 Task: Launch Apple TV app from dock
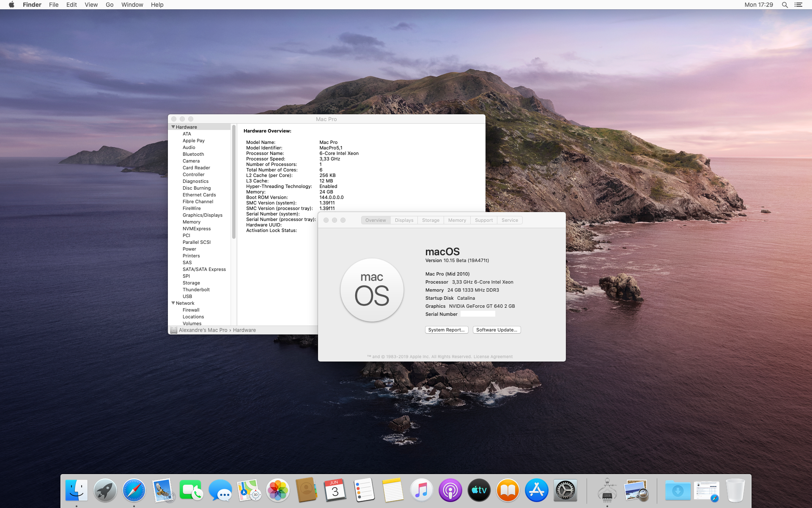click(x=479, y=490)
